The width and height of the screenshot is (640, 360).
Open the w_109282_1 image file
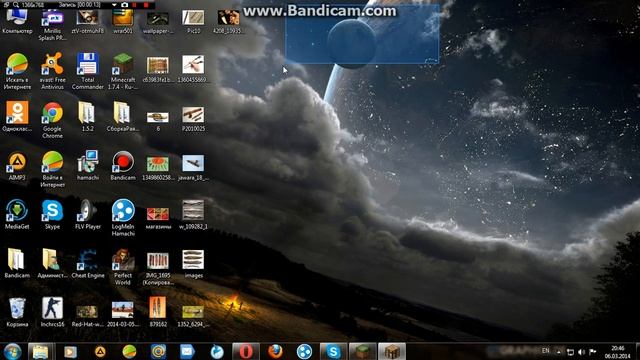click(x=193, y=215)
